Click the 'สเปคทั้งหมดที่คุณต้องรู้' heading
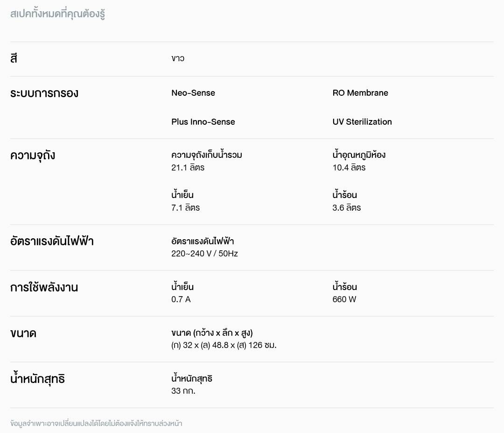The image size is (504, 433). [x=57, y=14]
